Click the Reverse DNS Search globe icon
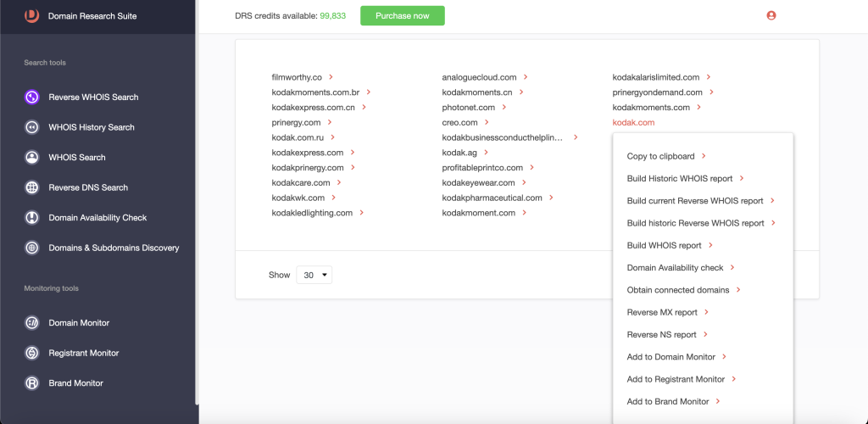This screenshot has height=424, width=868. click(32, 187)
